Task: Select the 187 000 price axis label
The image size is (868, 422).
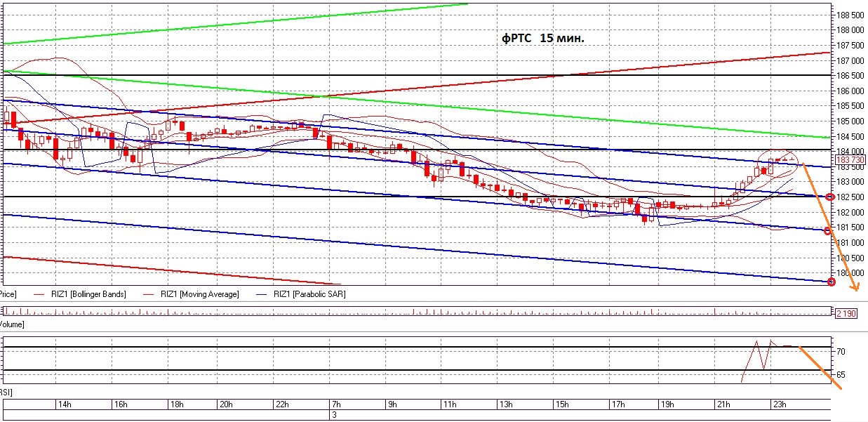Action: 849,60
